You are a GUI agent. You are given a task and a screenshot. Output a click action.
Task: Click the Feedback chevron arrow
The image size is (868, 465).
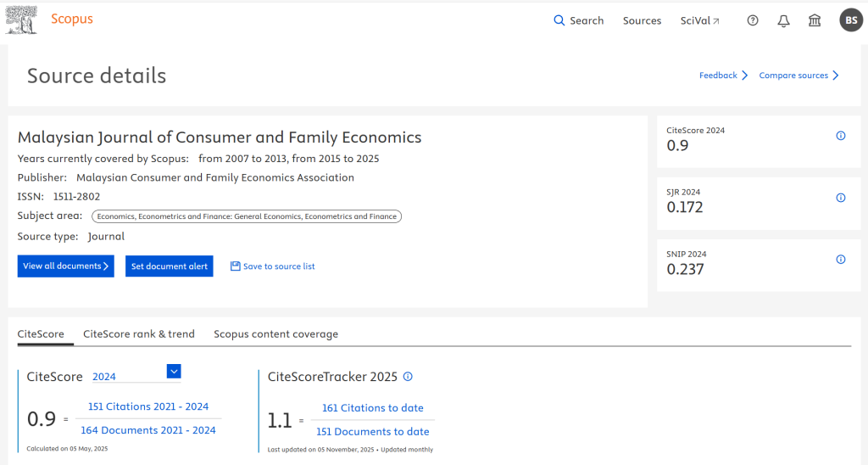[x=744, y=76]
